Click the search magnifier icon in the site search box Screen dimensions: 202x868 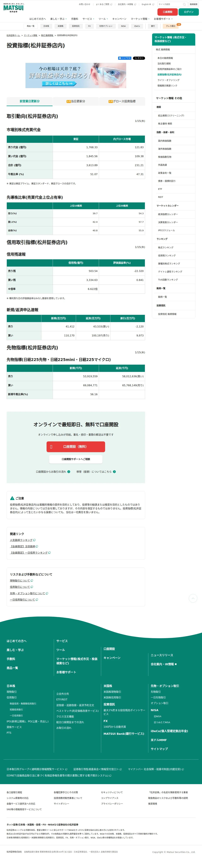184,4
